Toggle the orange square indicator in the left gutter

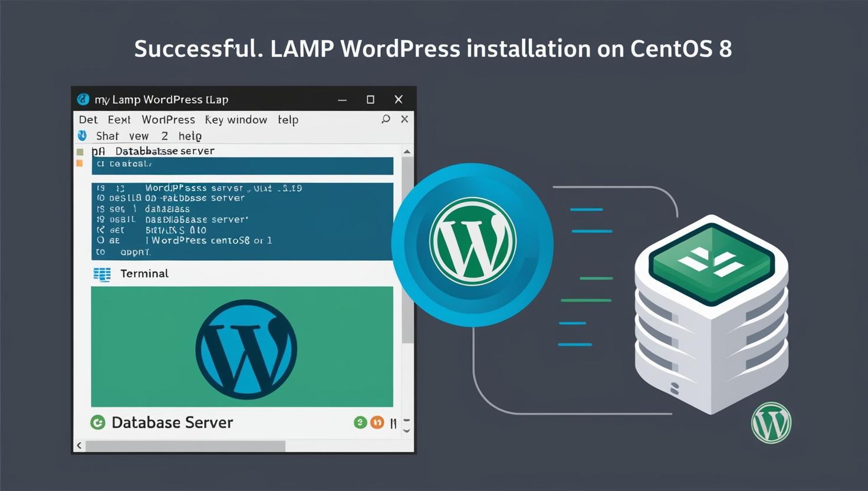[80, 163]
